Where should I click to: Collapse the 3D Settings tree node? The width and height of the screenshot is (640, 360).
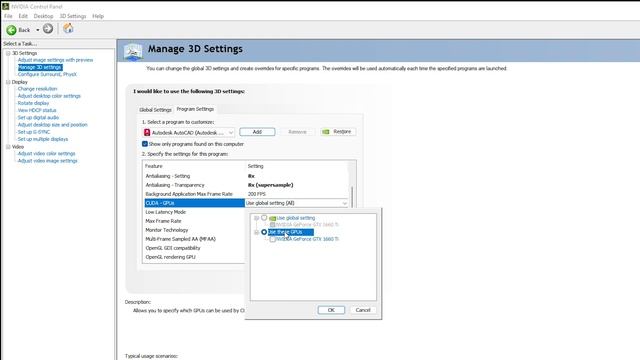(8, 53)
